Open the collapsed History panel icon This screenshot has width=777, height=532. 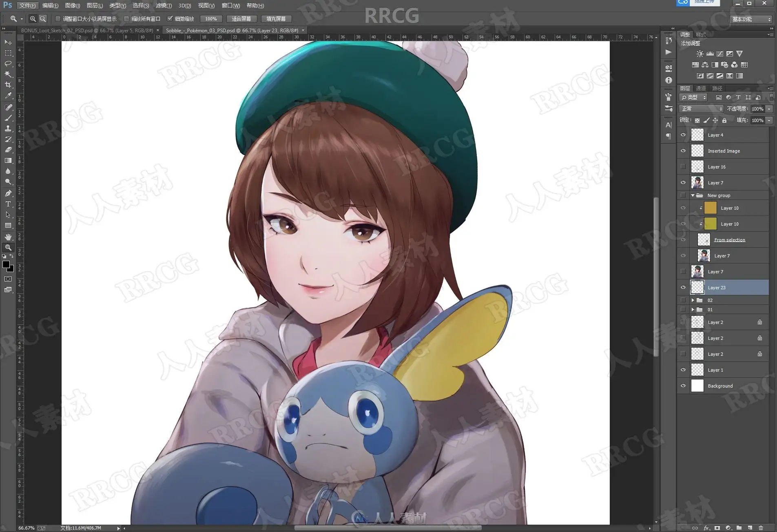669,40
